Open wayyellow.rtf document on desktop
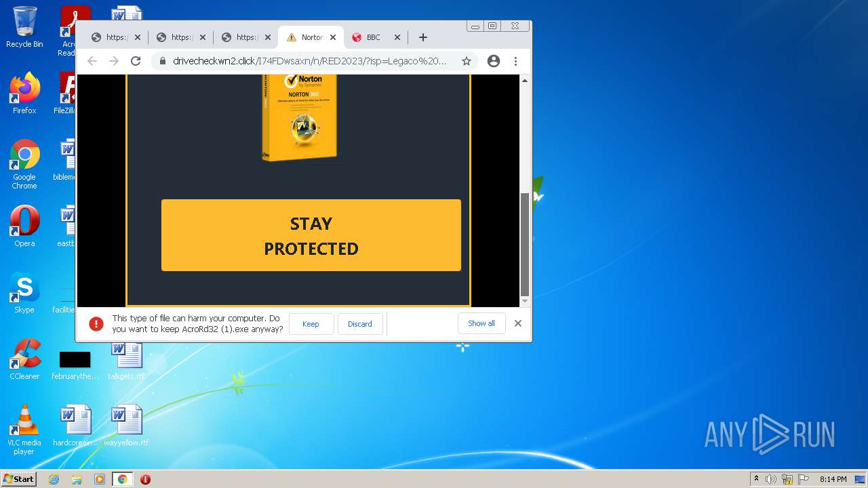 click(126, 426)
